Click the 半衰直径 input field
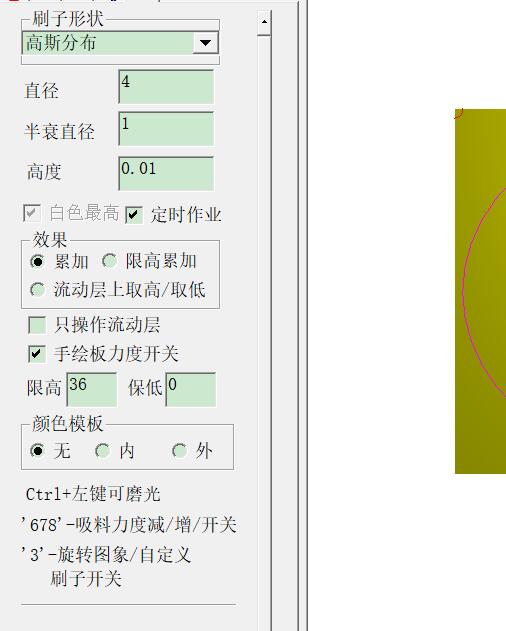This screenshot has width=506, height=631. coord(166,129)
